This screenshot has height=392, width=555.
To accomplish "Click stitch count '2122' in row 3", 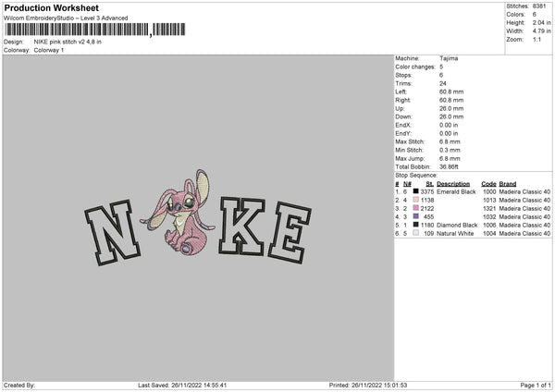I will pos(426,208).
